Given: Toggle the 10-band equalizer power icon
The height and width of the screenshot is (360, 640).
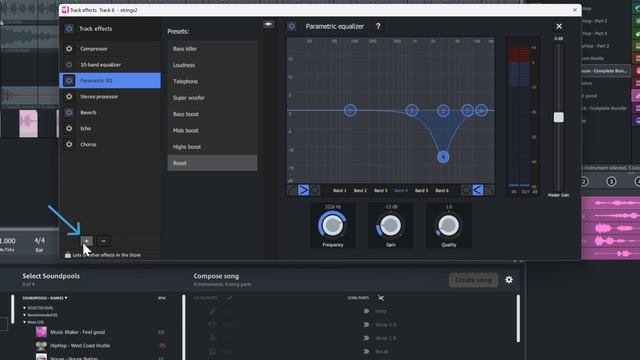Looking at the screenshot, I should click(69, 64).
